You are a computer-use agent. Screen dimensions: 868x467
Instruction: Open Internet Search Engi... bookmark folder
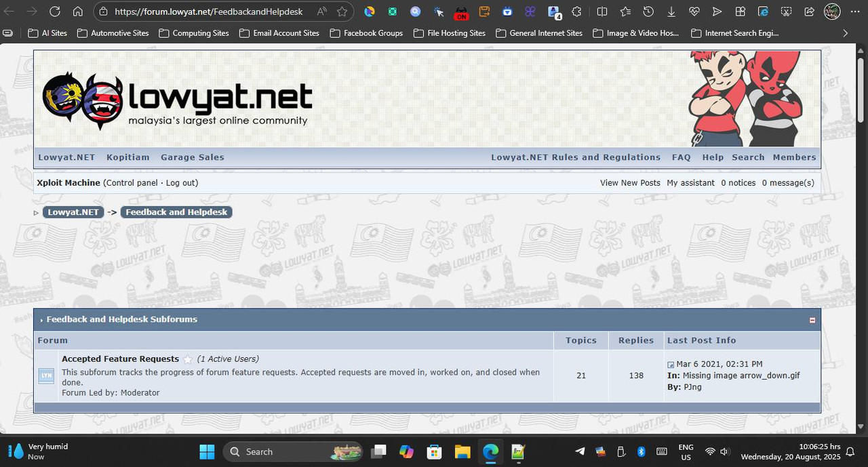click(734, 33)
